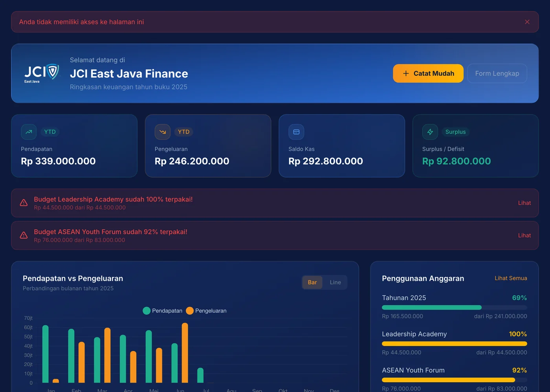
Task: Open Lihat link for ASEAN Youth Forum alert
Action: [524, 235]
